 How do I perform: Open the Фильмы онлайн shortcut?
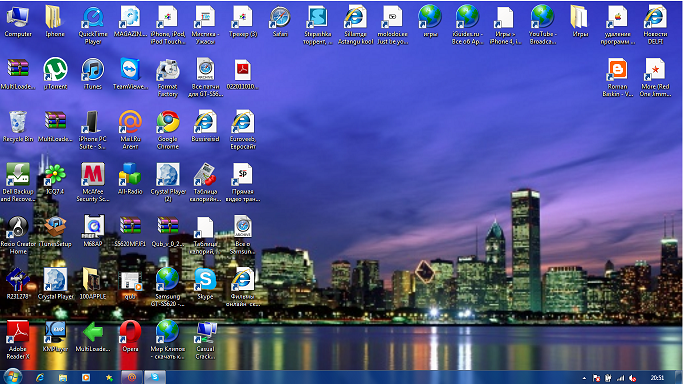243,287
